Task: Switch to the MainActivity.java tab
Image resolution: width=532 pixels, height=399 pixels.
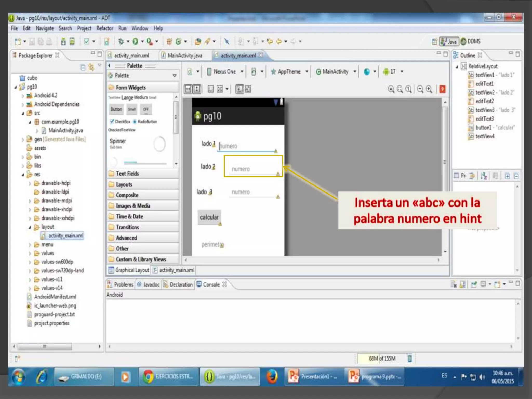Action: [184, 56]
